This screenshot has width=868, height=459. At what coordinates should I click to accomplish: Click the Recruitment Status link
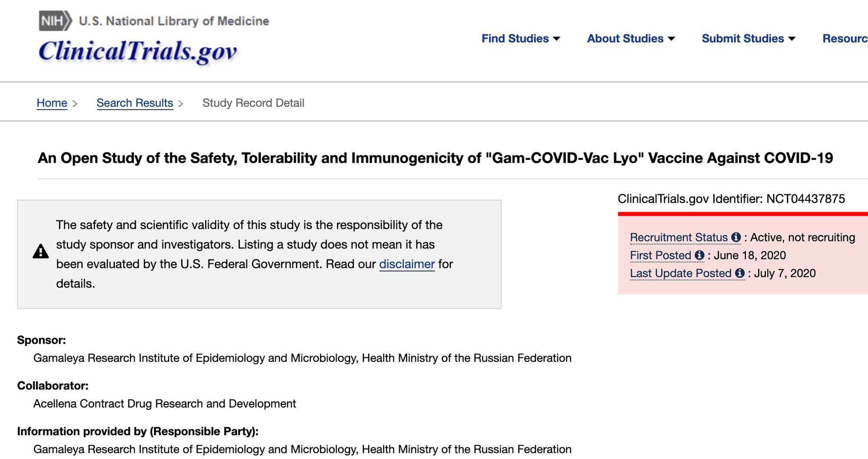pyautogui.click(x=678, y=238)
